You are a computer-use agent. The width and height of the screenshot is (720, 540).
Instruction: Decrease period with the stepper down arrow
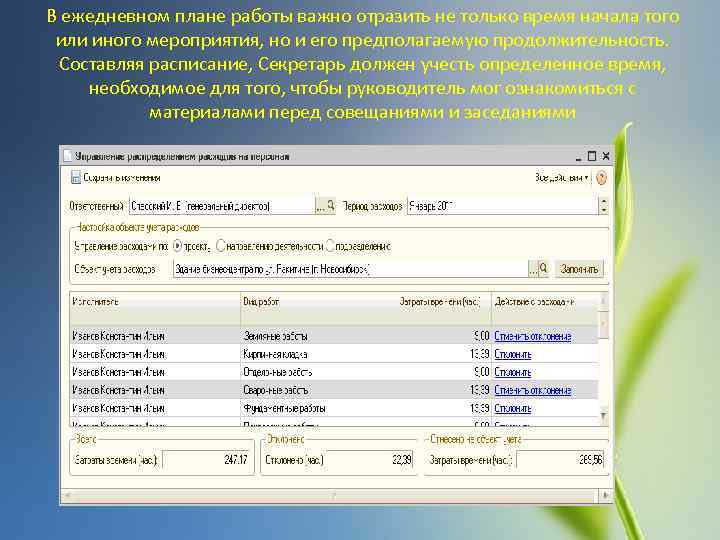tap(604, 210)
